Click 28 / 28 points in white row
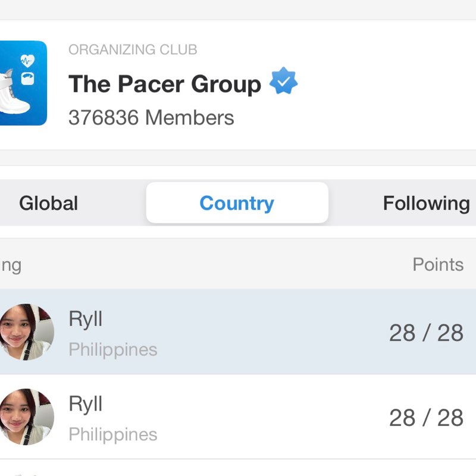This screenshot has width=476, height=476. pos(426,418)
